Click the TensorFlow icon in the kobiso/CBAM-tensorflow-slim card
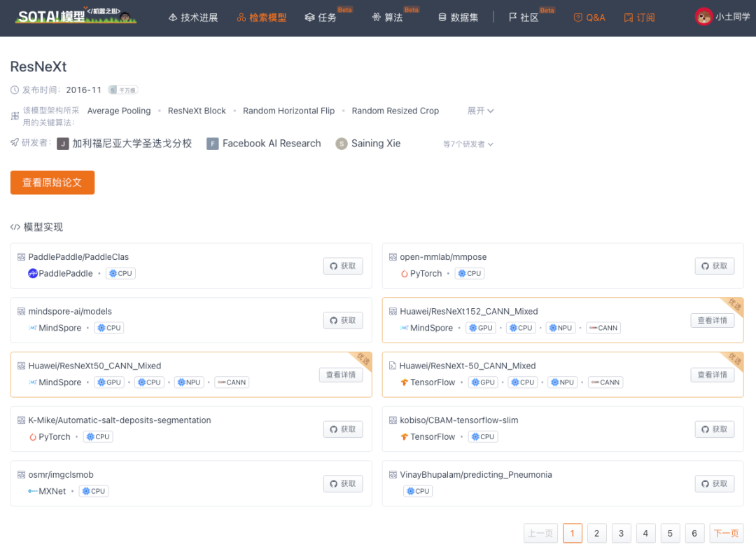This screenshot has height=559, width=756. (x=405, y=437)
